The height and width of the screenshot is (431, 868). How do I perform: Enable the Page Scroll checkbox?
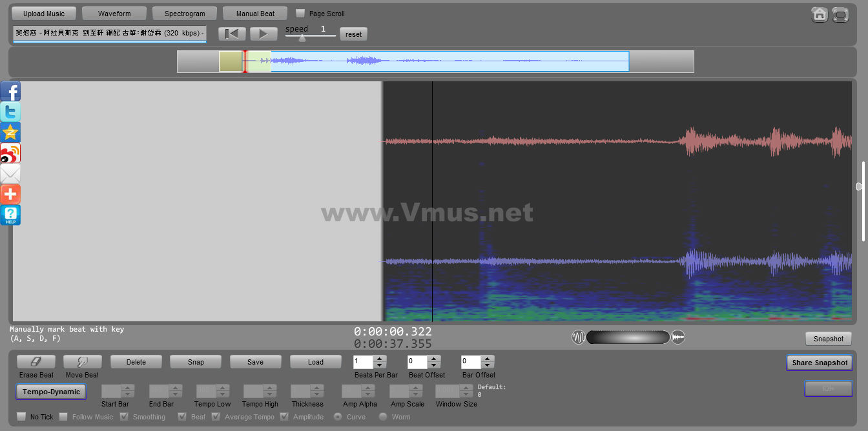coord(300,14)
